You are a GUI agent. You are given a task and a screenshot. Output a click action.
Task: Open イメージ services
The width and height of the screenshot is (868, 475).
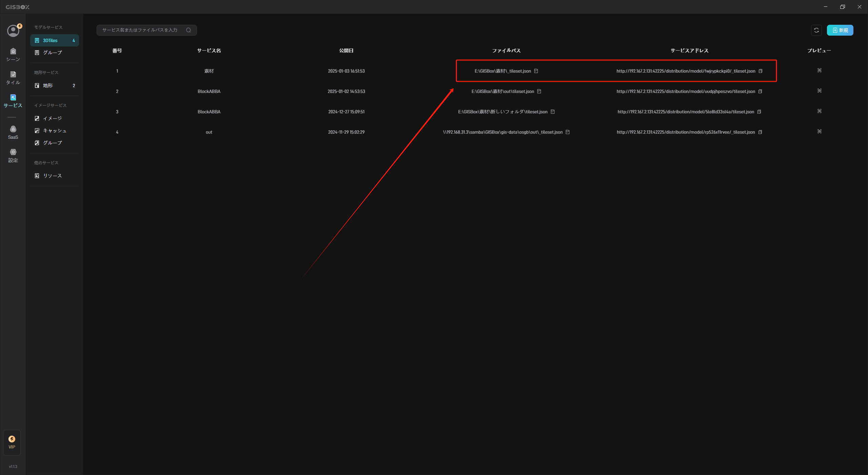click(55, 118)
